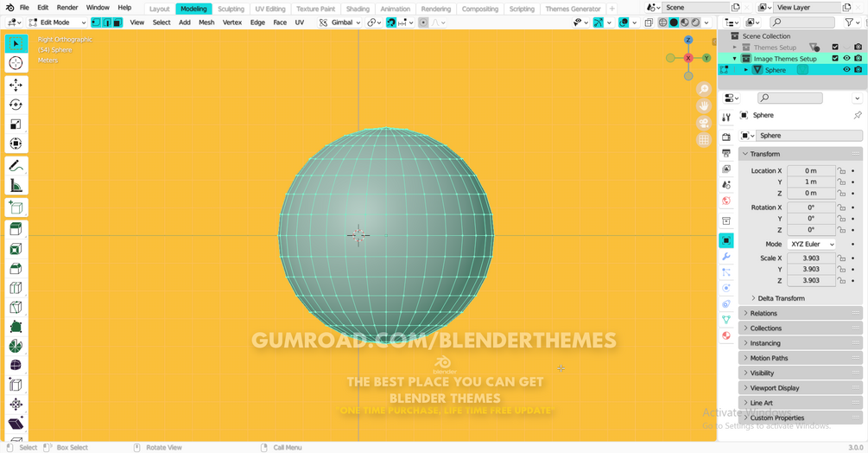Enable edge select mode
The width and height of the screenshot is (868, 453).
(x=106, y=22)
